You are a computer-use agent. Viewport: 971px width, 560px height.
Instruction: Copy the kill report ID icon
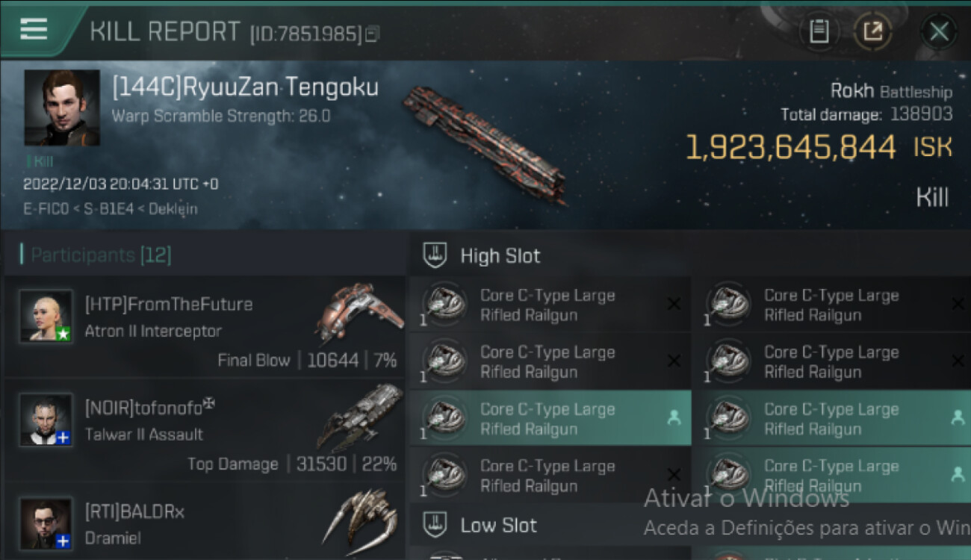coord(372,34)
